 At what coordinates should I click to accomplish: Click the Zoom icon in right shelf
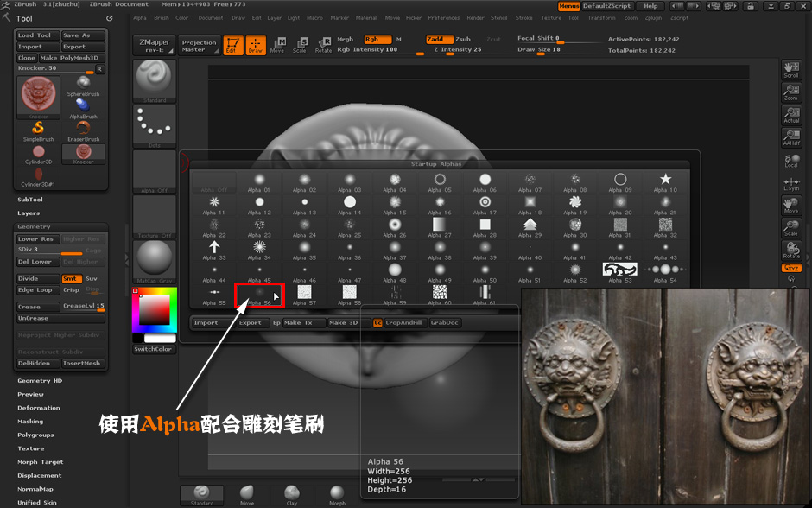[790, 92]
